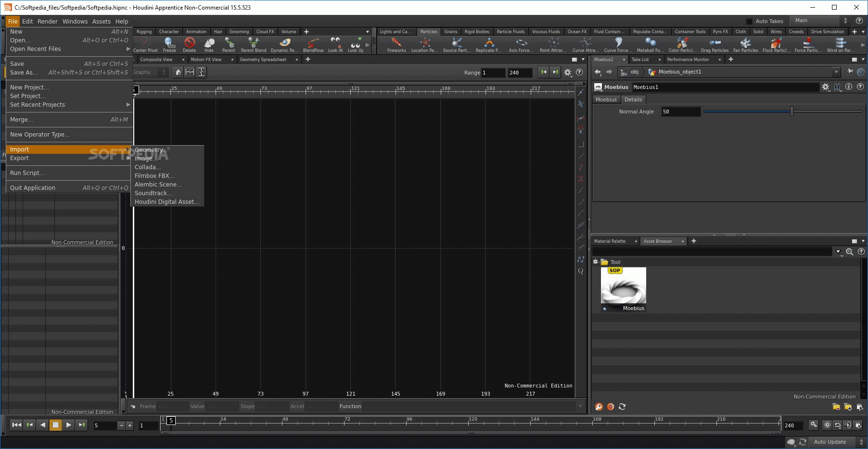Click Export in File menu
This screenshot has height=449, width=868.
pyautogui.click(x=69, y=158)
